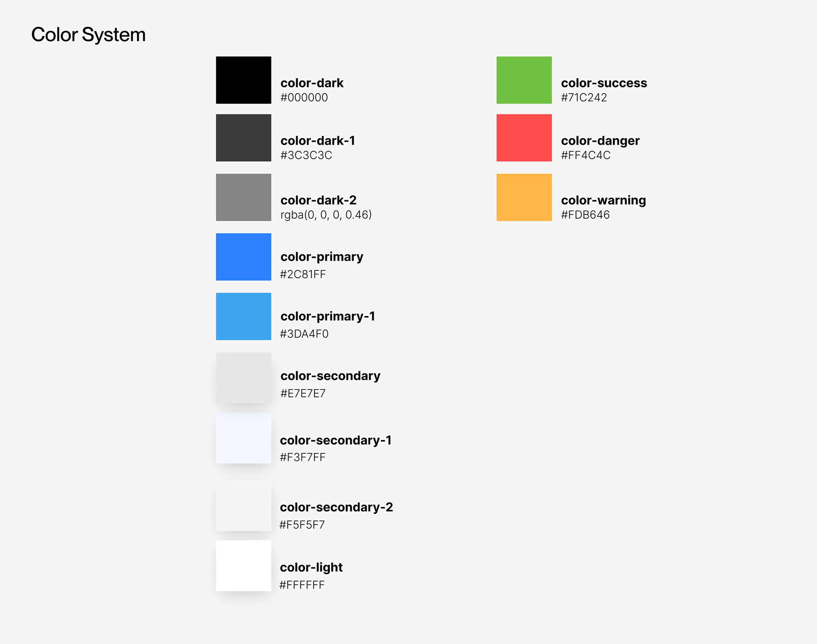Click the black color-dark swatch
Viewport: 817px width, 644px height.
[243, 80]
